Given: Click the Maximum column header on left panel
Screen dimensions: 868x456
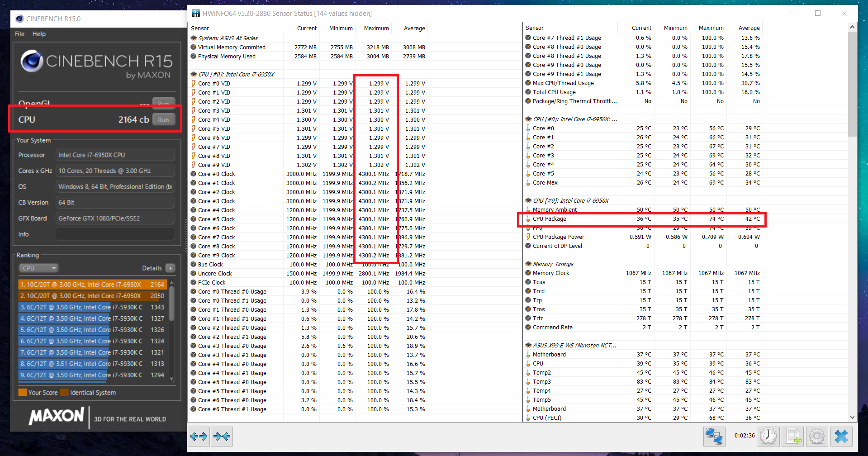Looking at the screenshot, I should tap(376, 28).
